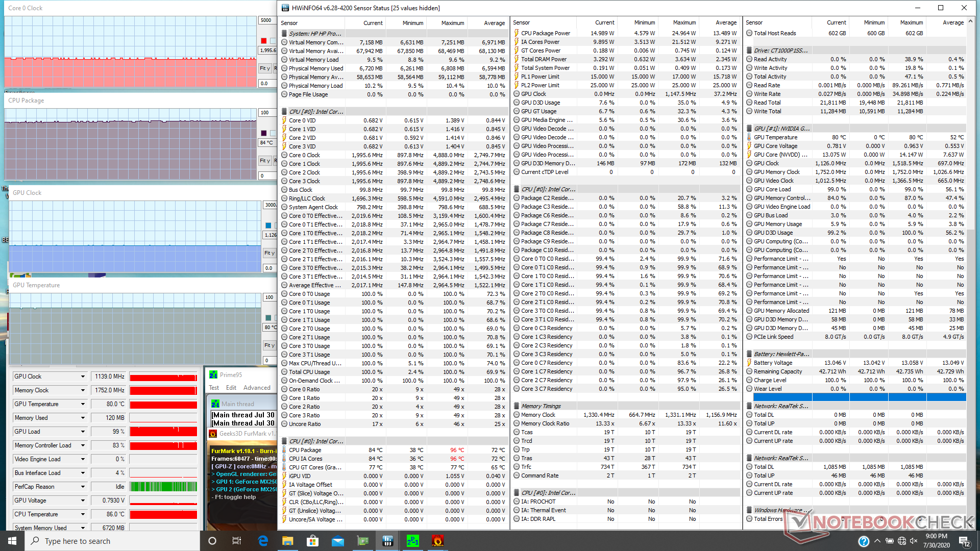Click the chip icon of Memory Timings section
Image resolution: width=980 pixels, height=551 pixels.
(517, 406)
